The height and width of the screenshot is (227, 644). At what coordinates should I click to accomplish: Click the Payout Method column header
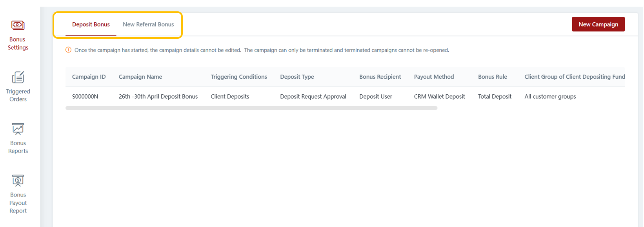point(434,77)
